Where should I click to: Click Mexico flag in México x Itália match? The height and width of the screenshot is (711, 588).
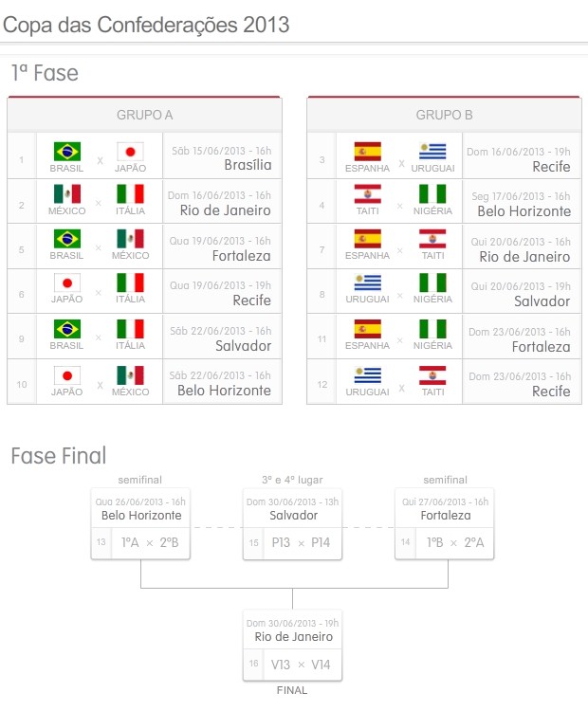coord(67,194)
